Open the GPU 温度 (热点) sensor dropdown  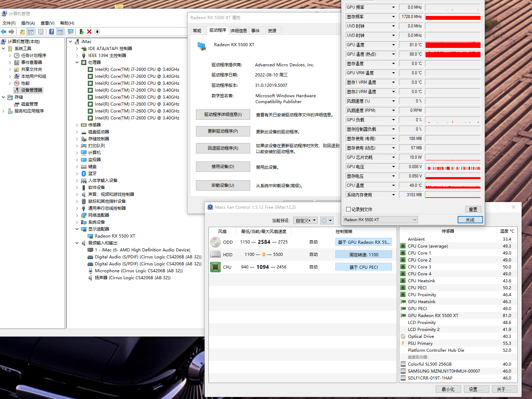tap(393, 54)
